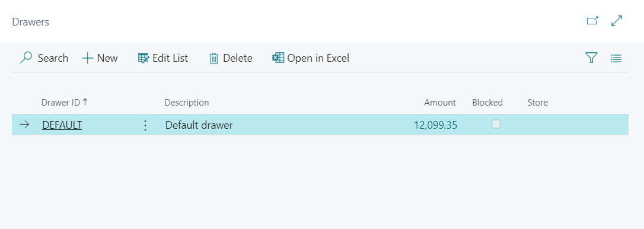Click the plus icon for New
This screenshot has height=229, width=644.
click(88, 58)
